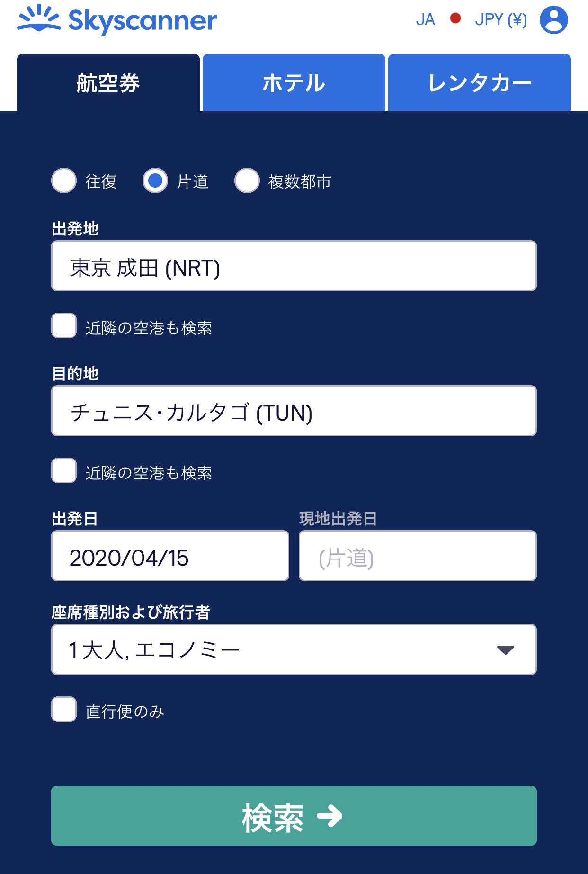Screen dimensions: 588x874
Task: Select the 航空券 flights tab
Action: [x=108, y=82]
